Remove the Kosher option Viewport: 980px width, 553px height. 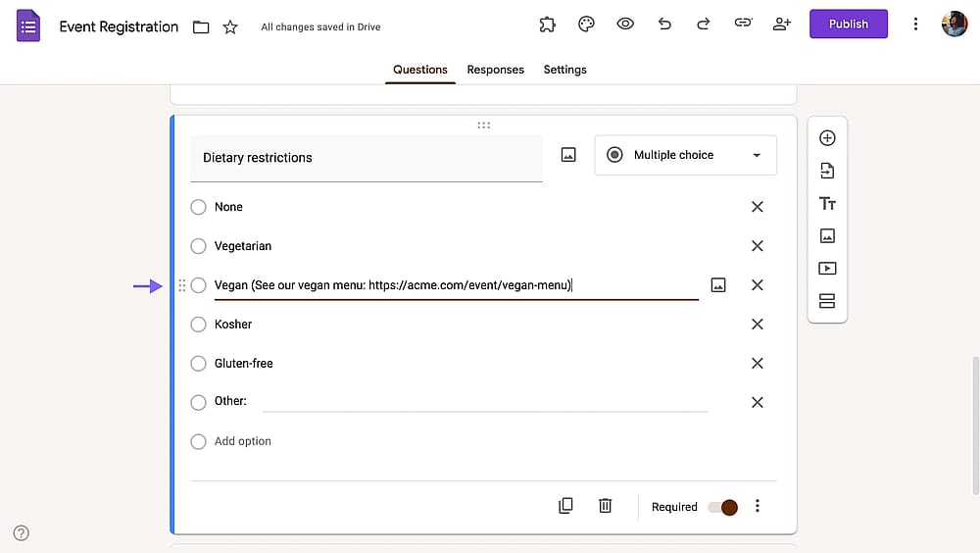click(757, 324)
